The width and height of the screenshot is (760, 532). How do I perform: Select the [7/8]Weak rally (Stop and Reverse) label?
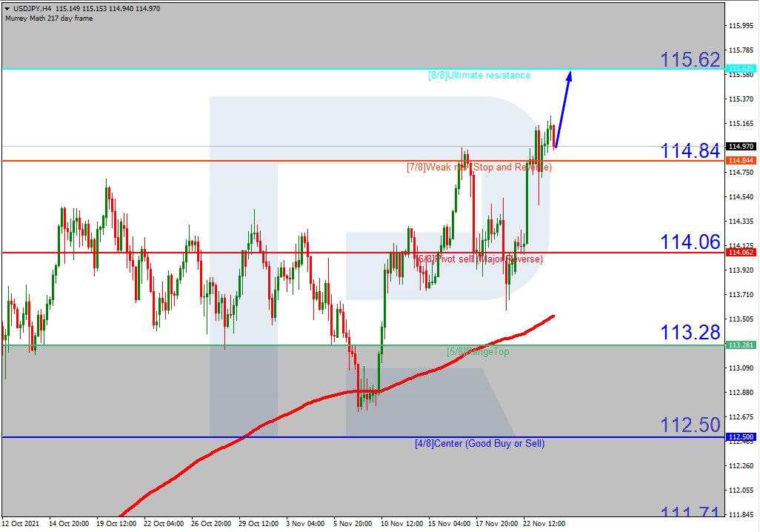[478, 167]
